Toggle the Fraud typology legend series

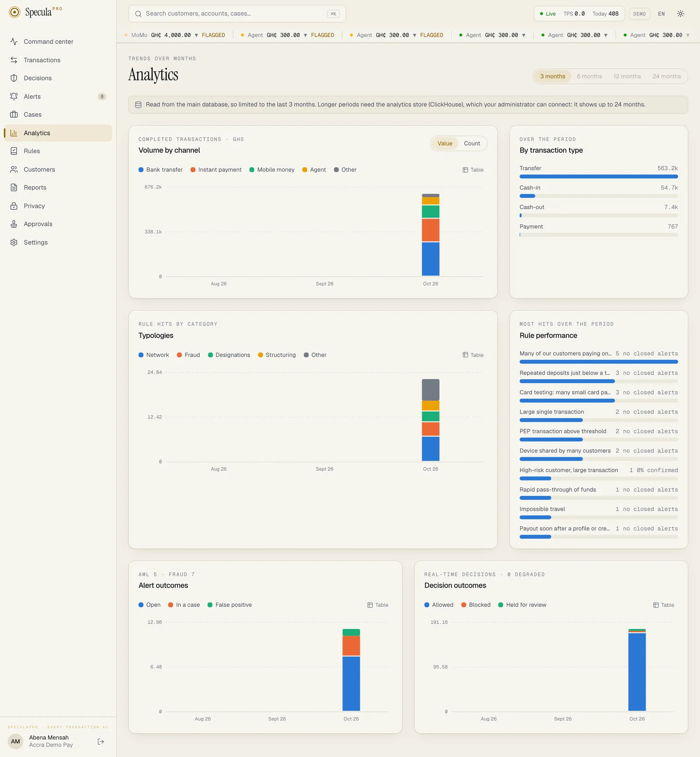click(x=188, y=355)
